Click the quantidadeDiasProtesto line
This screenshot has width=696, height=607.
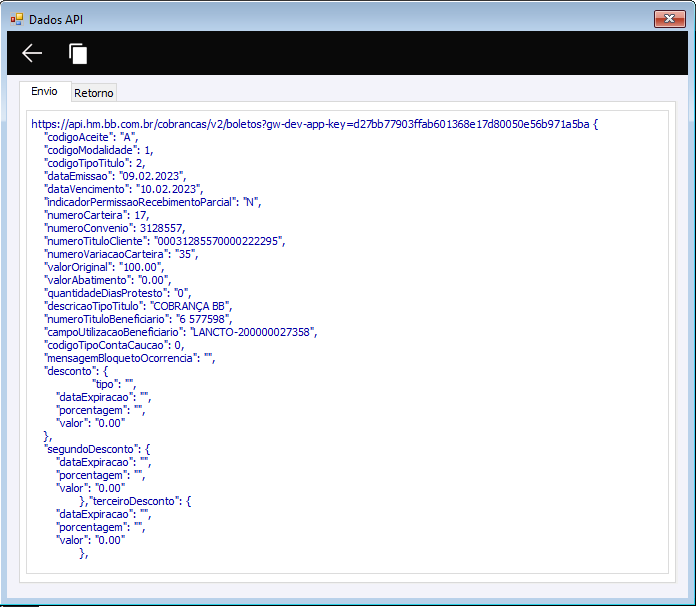118,293
